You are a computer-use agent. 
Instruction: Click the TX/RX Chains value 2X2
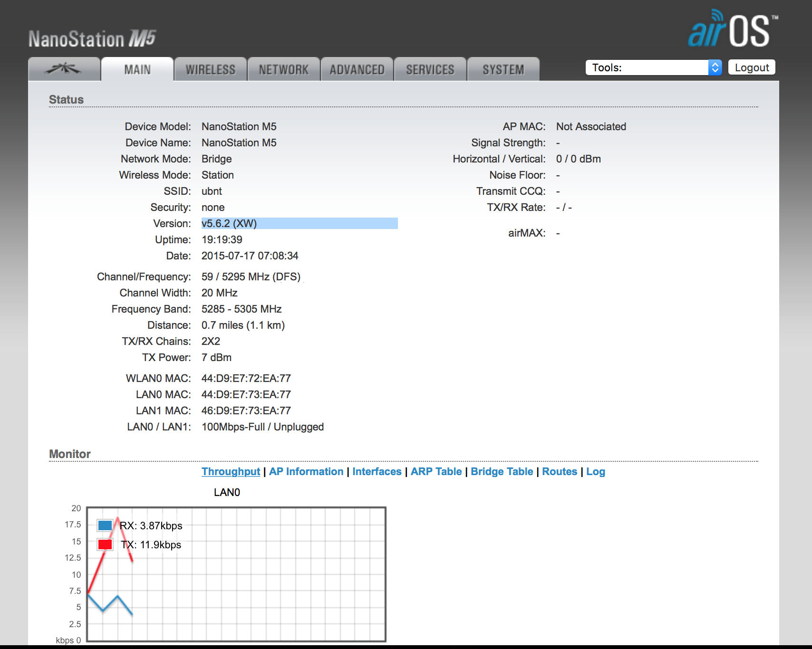coord(211,341)
